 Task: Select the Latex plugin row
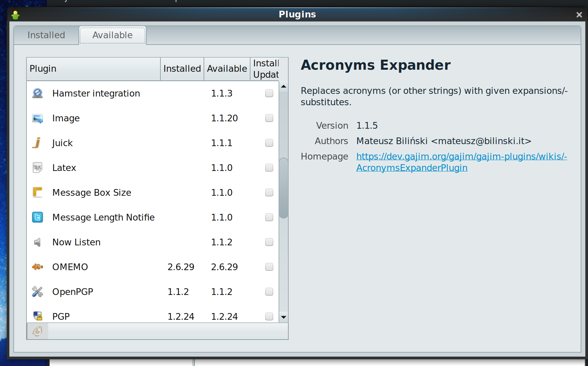click(153, 168)
